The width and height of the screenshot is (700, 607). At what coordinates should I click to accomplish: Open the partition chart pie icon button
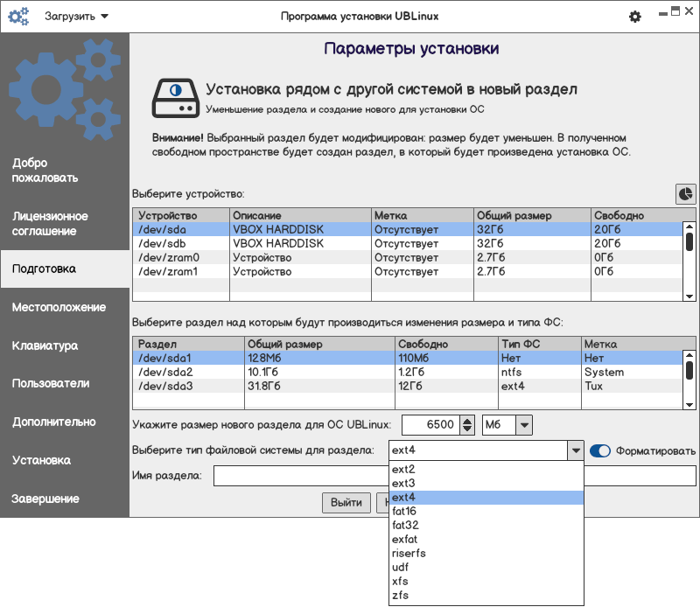click(x=685, y=194)
